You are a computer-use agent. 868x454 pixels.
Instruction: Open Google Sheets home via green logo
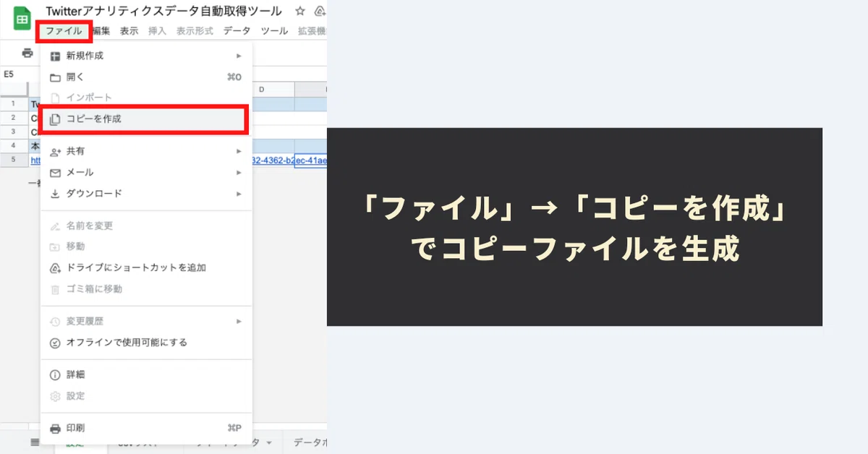[22, 19]
